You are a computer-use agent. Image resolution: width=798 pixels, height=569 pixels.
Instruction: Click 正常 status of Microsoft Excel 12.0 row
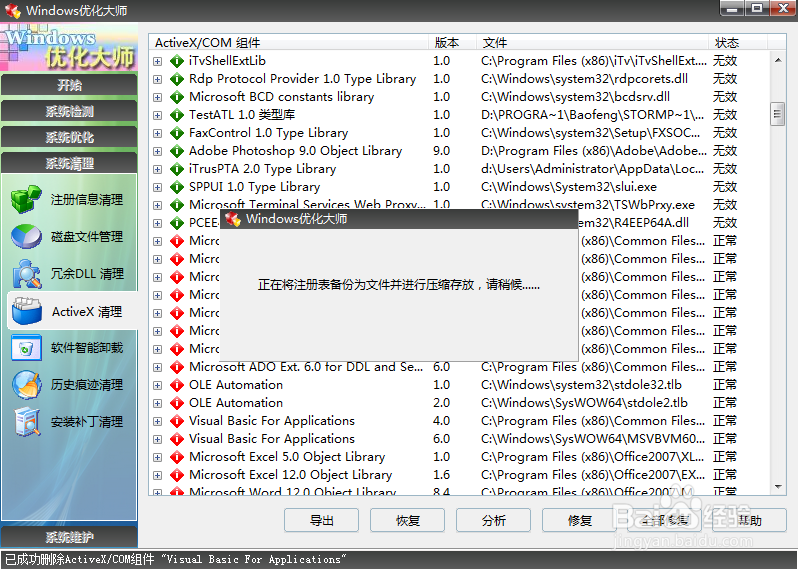point(725,474)
